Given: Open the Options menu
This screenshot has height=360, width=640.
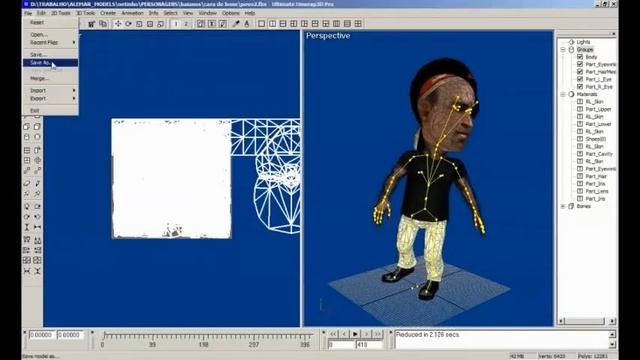Looking at the screenshot, I should point(231,13).
